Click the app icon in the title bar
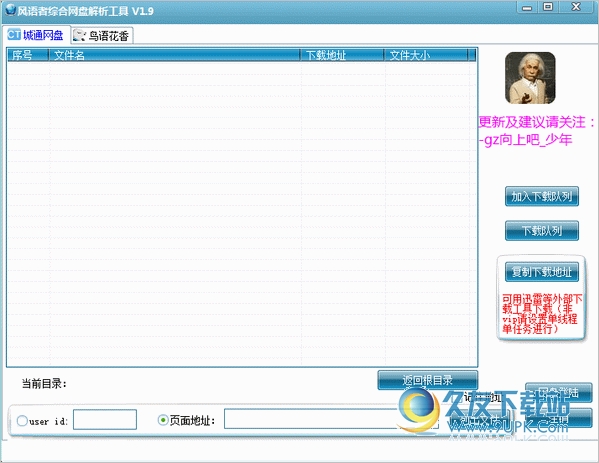599x463 pixels. [10, 10]
